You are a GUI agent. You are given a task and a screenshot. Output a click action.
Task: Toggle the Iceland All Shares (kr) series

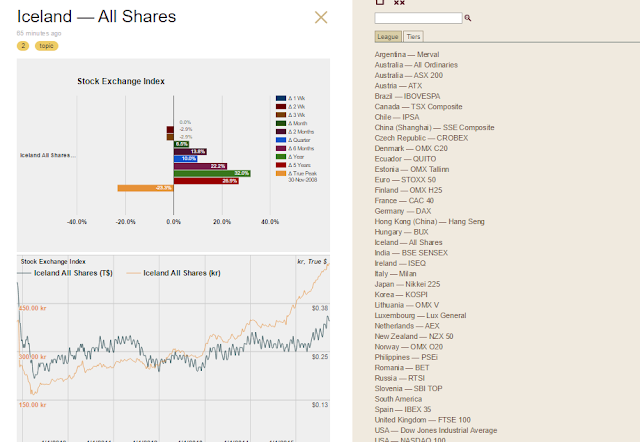[173, 273]
